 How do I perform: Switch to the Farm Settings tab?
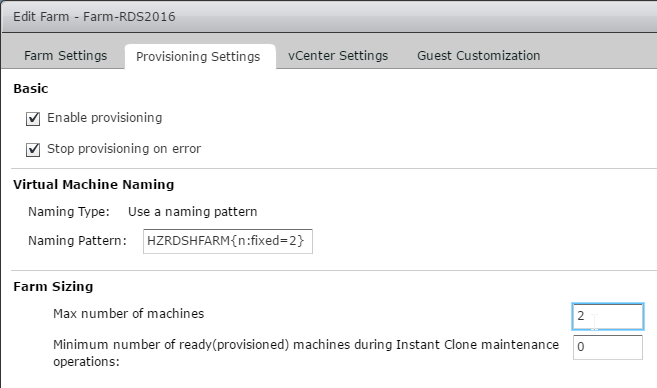click(x=65, y=56)
